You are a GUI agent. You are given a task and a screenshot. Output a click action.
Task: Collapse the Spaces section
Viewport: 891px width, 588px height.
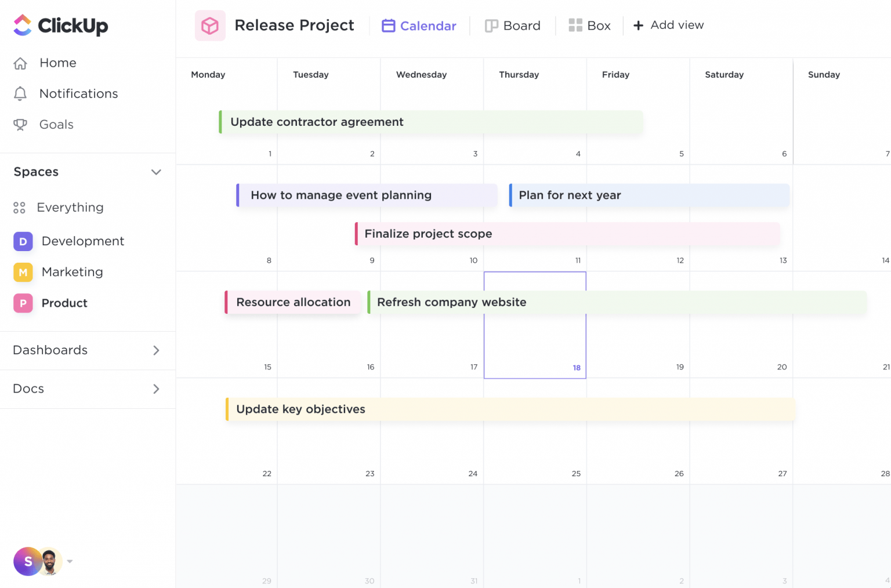point(156,172)
